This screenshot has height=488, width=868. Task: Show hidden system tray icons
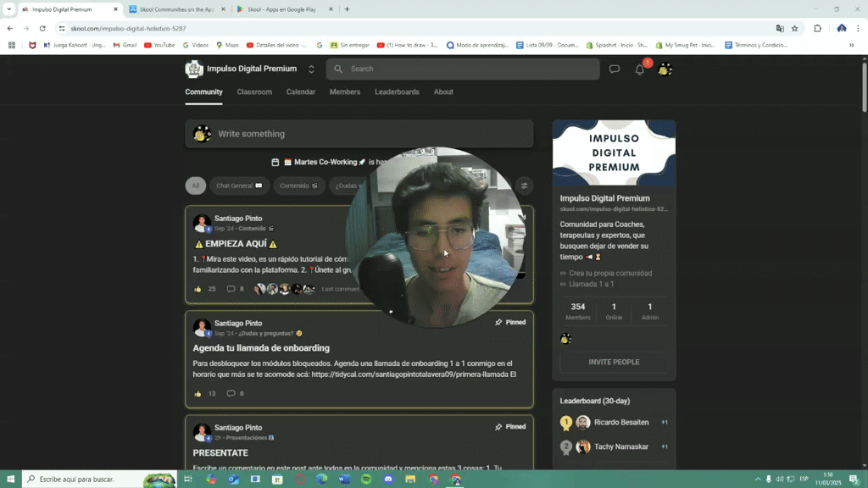pos(757,480)
